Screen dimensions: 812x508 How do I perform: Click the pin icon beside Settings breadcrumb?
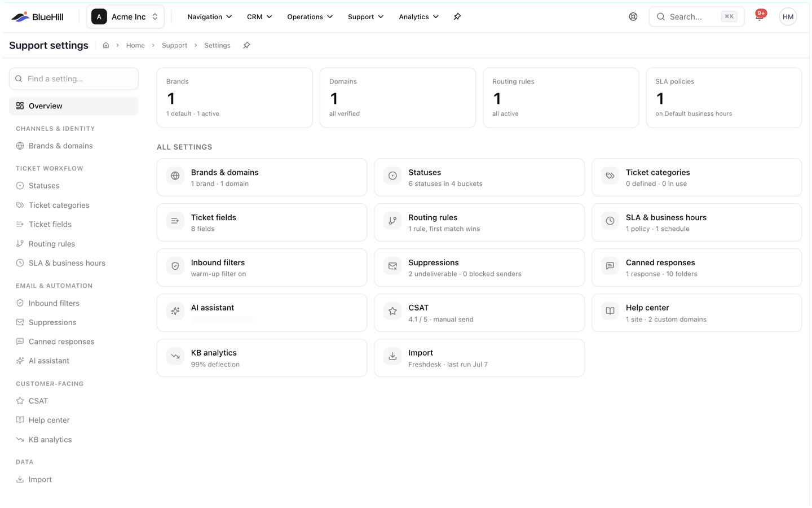[x=246, y=46]
